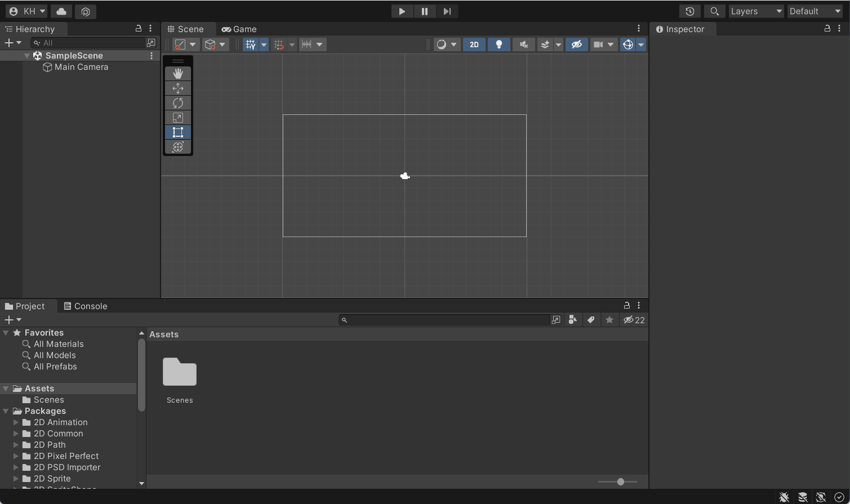Select the Move tool
Image resolution: width=850 pixels, height=504 pixels.
(178, 88)
